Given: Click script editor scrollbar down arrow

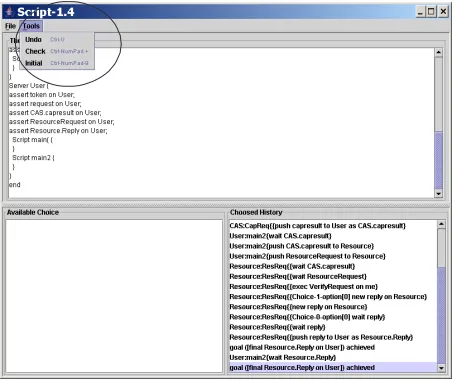Looking at the screenshot, I should 439,194.
